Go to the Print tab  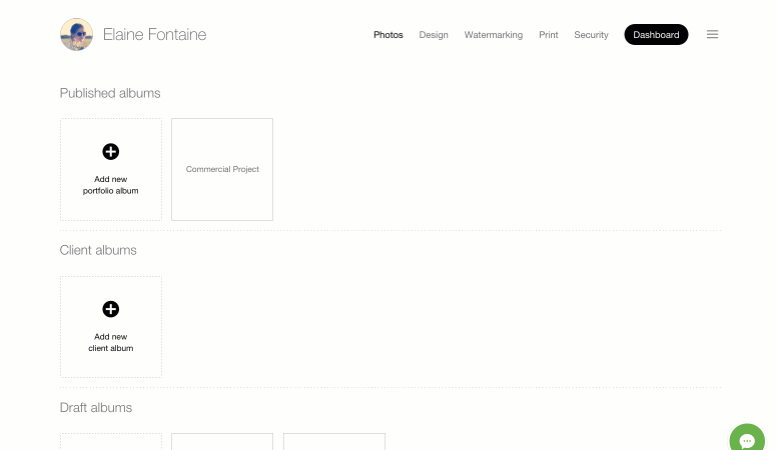click(549, 35)
